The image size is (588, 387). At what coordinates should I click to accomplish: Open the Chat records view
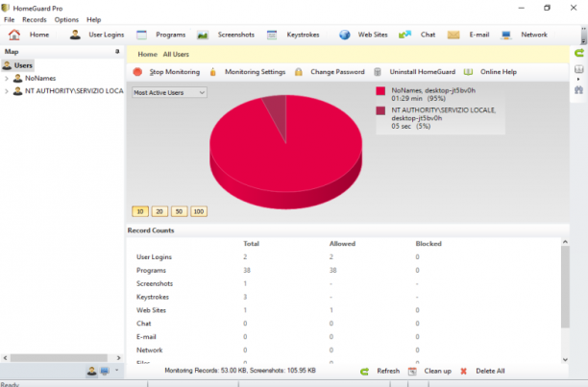coord(417,35)
